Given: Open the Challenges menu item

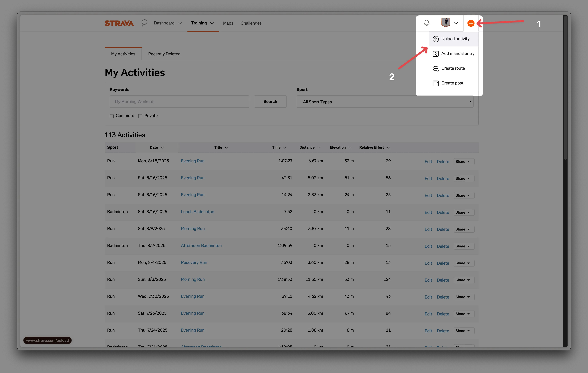Looking at the screenshot, I should click(251, 23).
